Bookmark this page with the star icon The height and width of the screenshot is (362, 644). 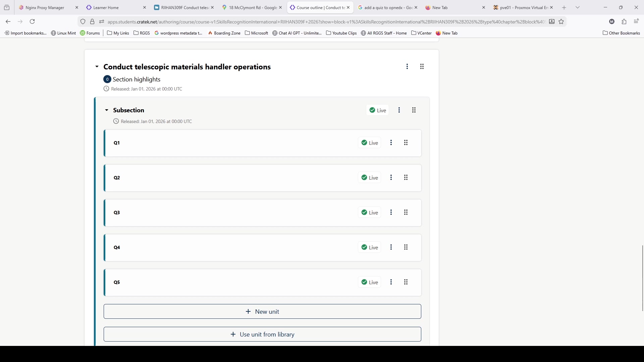click(561, 22)
